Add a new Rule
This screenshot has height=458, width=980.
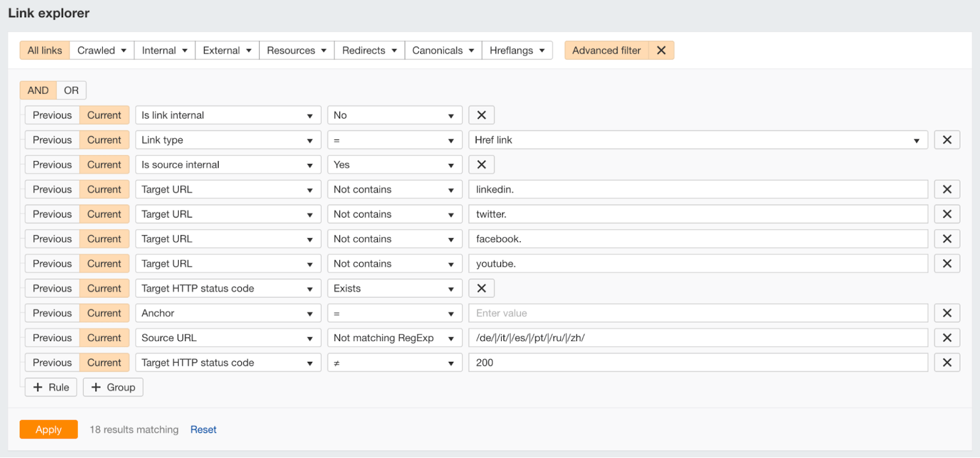[51, 388]
